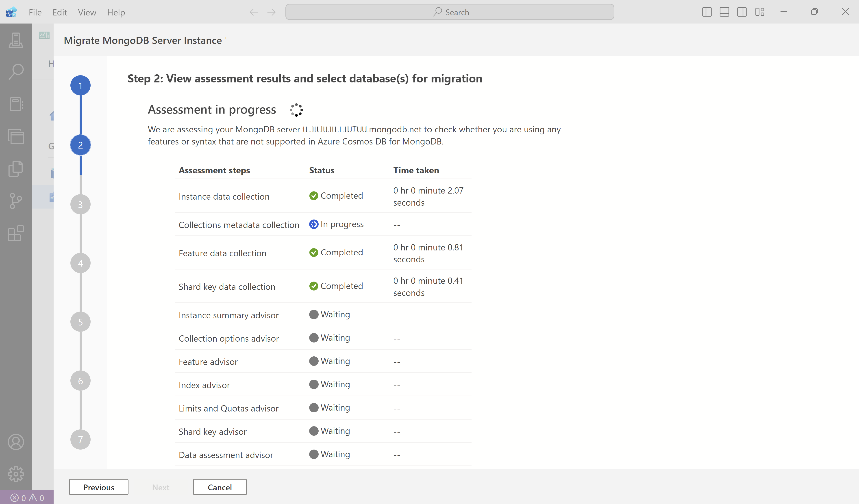The image size is (859, 504).
Task: Open the Manage settings gear icon
Action: [16, 474]
